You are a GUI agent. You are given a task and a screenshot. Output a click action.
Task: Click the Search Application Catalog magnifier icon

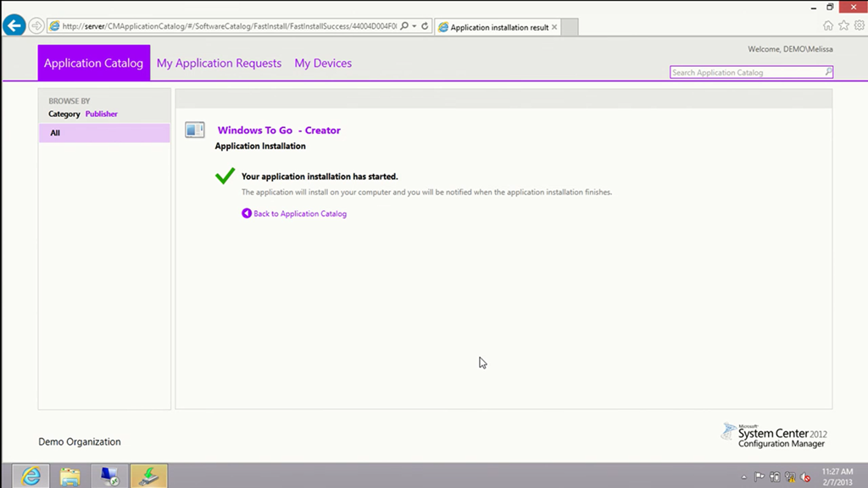coord(828,73)
